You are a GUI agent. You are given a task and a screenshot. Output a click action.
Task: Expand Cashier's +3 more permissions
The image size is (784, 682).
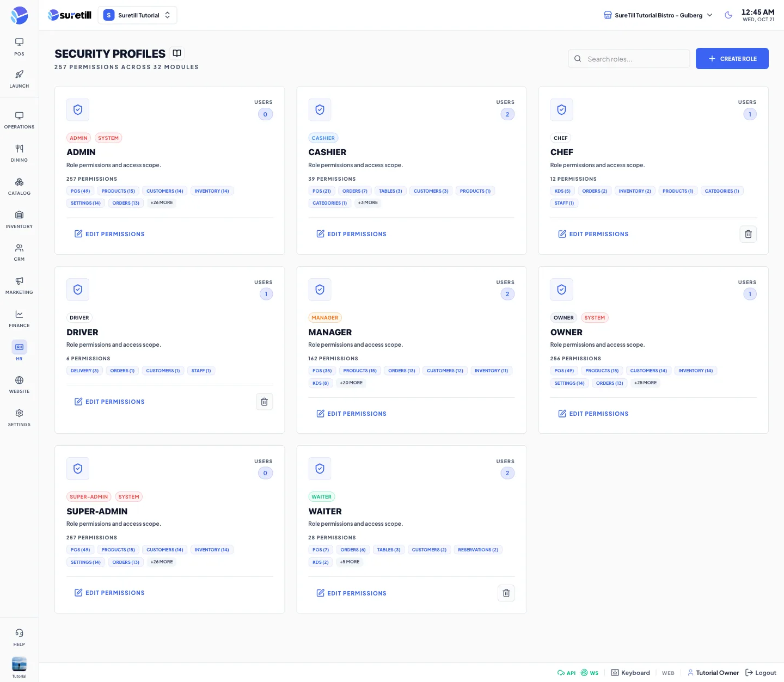367,202
